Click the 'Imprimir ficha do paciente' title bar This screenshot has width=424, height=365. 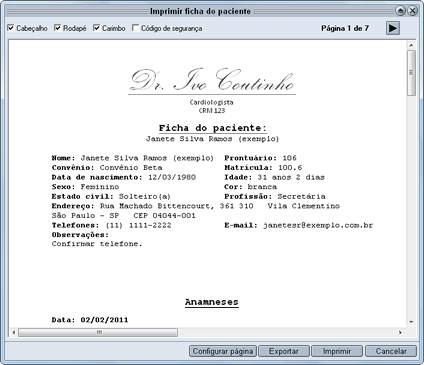click(x=200, y=11)
